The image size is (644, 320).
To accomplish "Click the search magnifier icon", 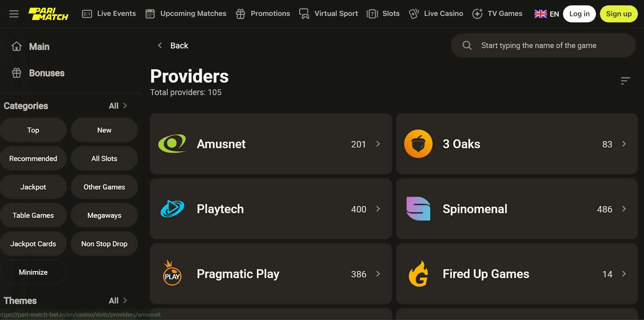I will click(467, 45).
